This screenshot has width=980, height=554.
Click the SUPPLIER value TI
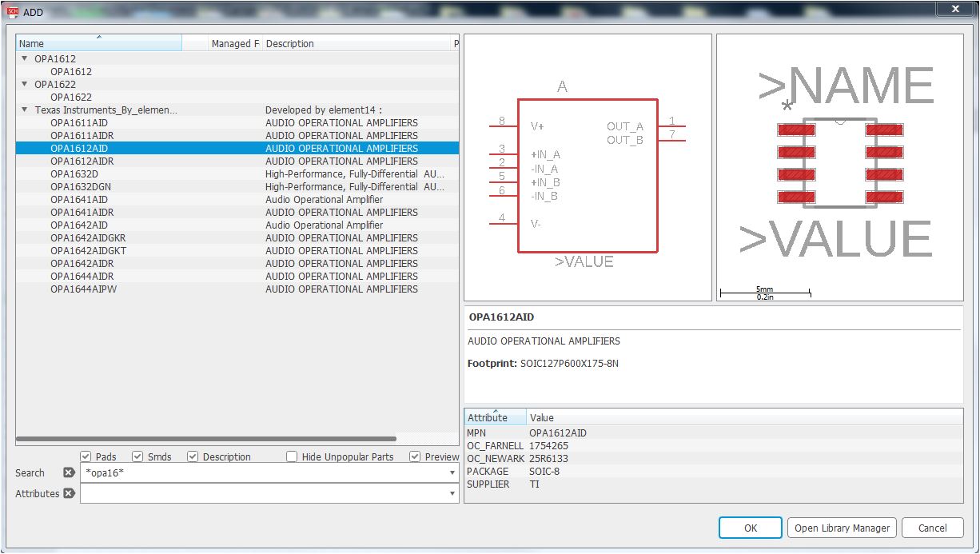coord(534,484)
